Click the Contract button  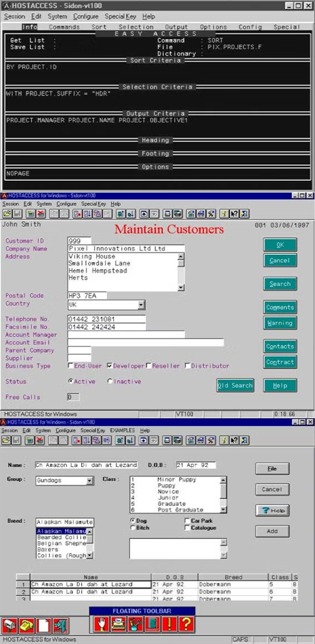[x=280, y=362]
